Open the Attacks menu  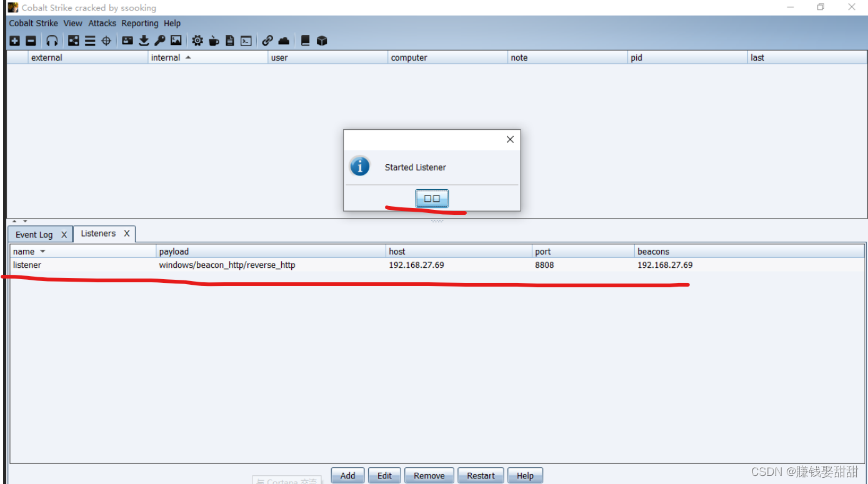pos(102,23)
